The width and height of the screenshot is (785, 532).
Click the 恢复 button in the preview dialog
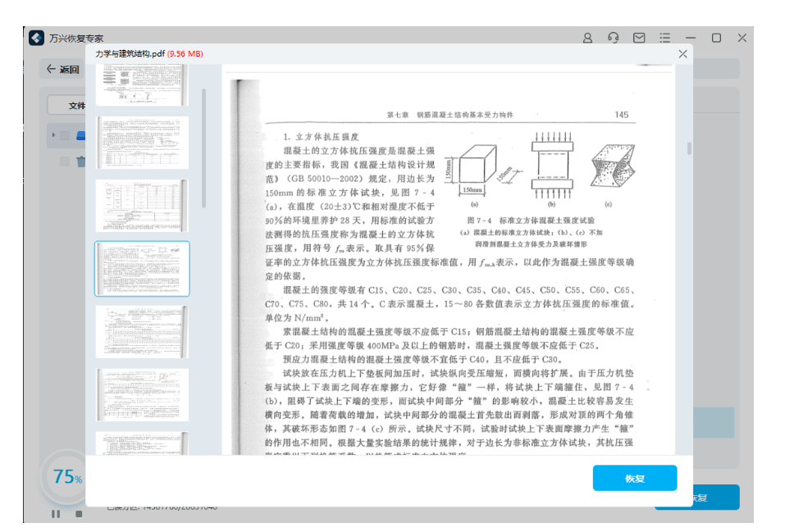click(635, 478)
